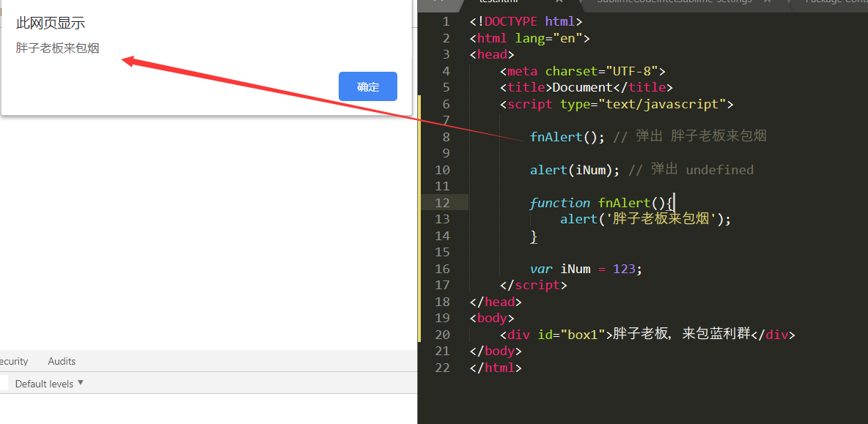Click the meta charset="UTF-8" line
The image size is (868, 424).
[x=582, y=71]
